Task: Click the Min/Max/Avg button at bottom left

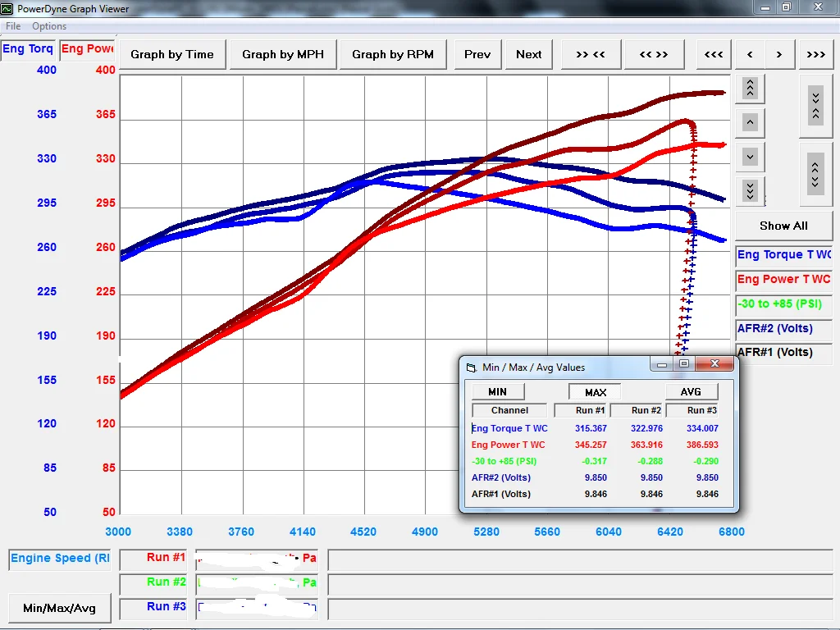Action: (59, 608)
